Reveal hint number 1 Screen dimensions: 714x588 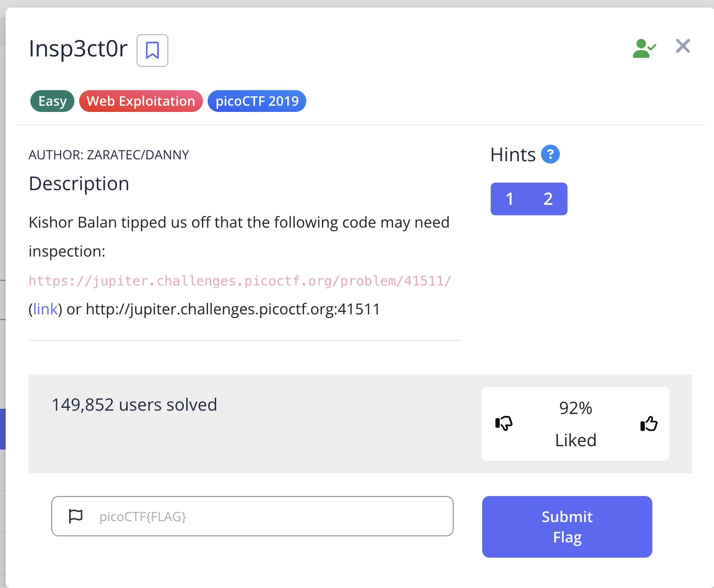(510, 199)
